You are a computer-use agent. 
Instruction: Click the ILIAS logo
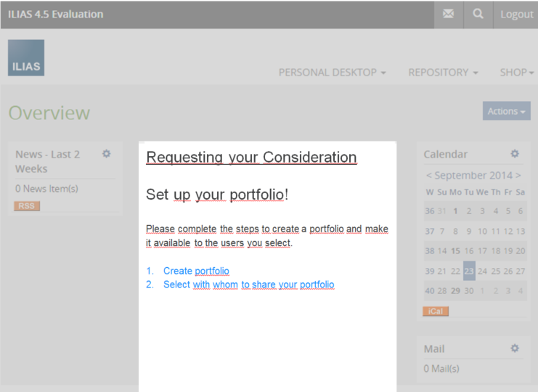click(x=26, y=58)
